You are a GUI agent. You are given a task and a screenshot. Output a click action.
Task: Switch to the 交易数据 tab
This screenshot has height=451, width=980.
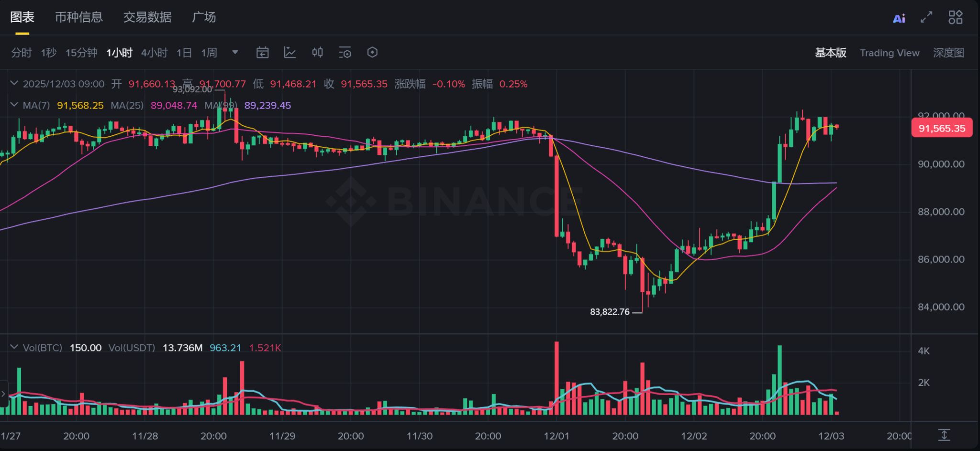[x=147, y=17]
